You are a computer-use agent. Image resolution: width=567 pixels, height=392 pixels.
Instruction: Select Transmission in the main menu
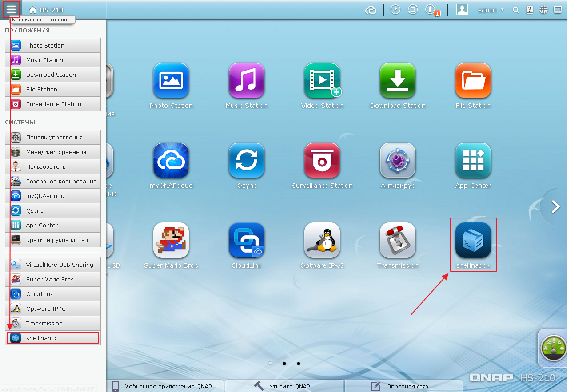pyautogui.click(x=53, y=323)
